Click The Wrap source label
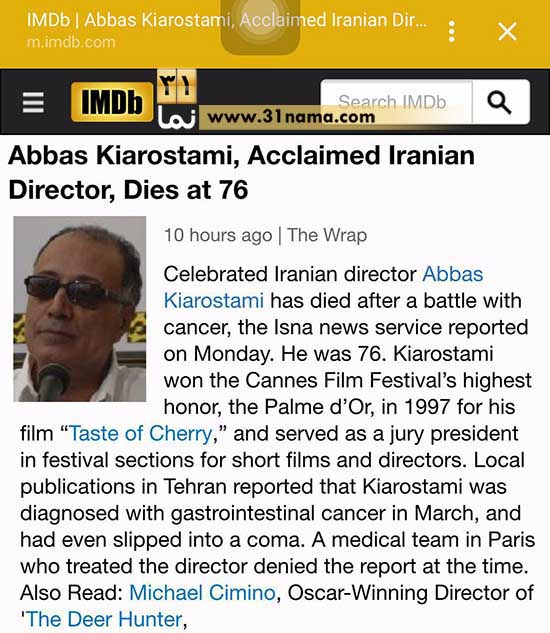Screen dimensions: 550x633 tap(327, 235)
